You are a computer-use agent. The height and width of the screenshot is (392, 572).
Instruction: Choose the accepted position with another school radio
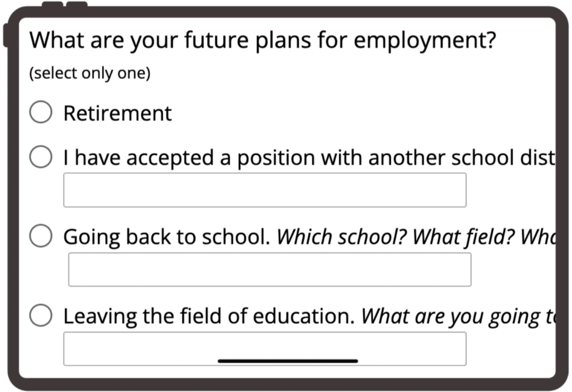point(41,157)
